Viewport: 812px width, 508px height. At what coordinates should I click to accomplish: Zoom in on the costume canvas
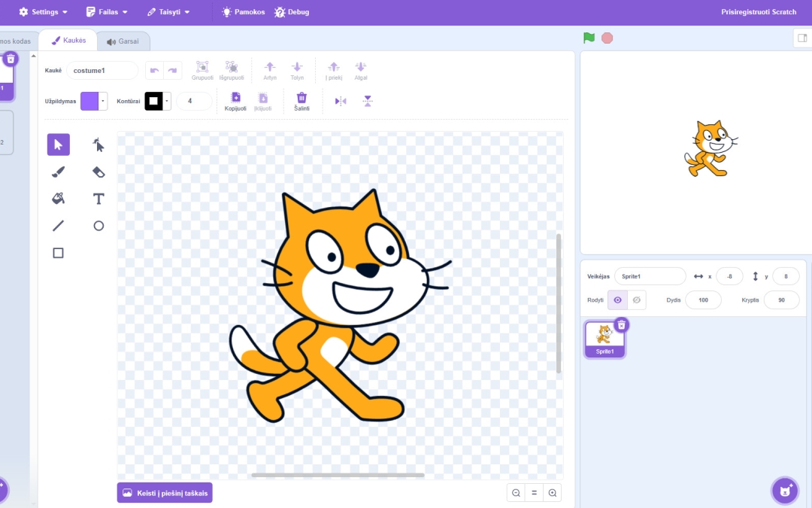coord(553,493)
